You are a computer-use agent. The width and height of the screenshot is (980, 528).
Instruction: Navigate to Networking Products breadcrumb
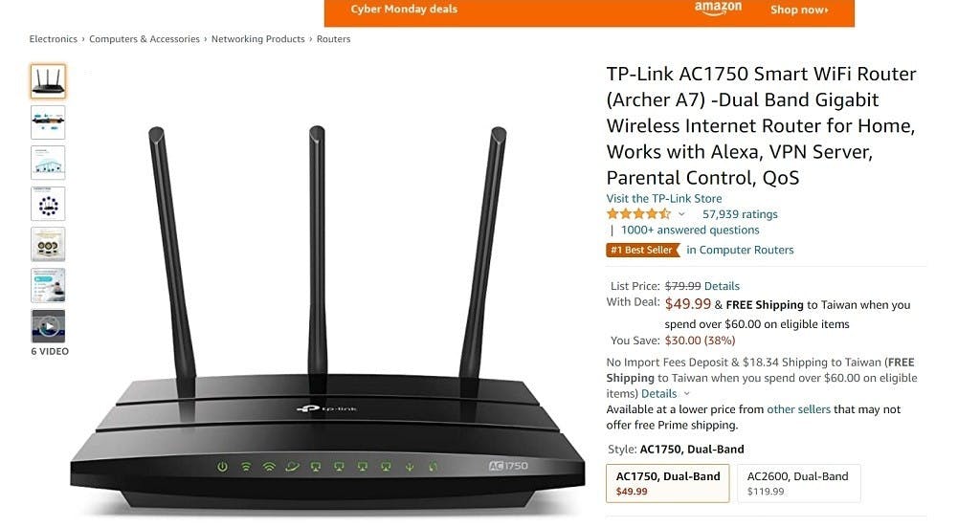pyautogui.click(x=258, y=39)
